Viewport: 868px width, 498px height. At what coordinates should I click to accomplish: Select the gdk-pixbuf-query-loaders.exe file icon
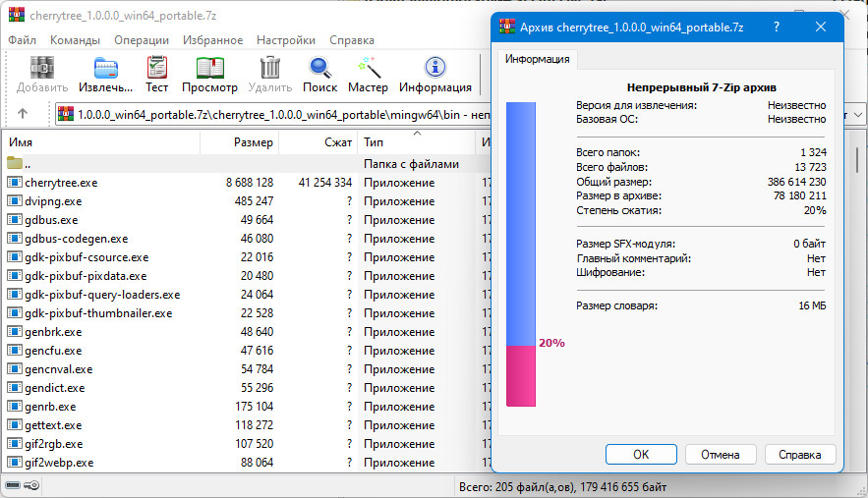[x=15, y=295]
